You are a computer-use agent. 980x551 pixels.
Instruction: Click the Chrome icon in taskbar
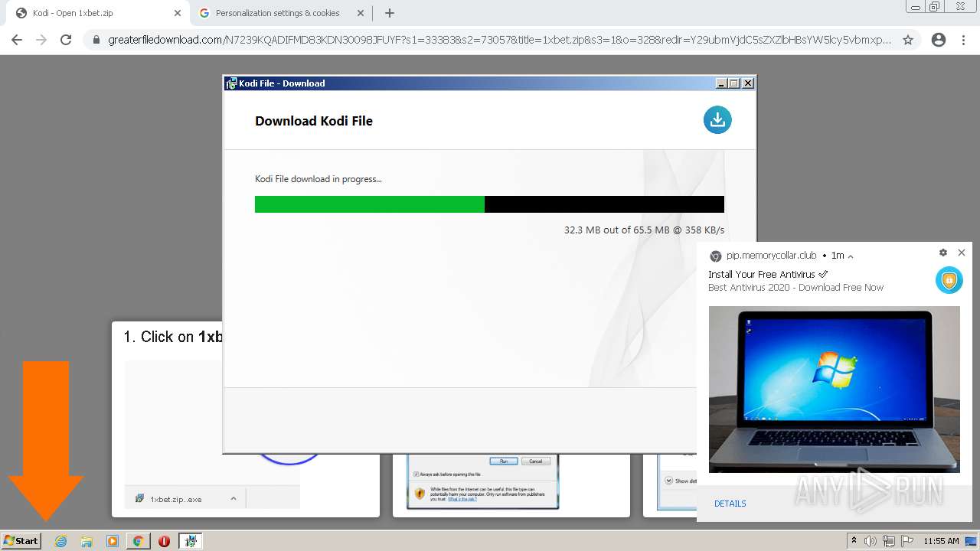pos(139,541)
